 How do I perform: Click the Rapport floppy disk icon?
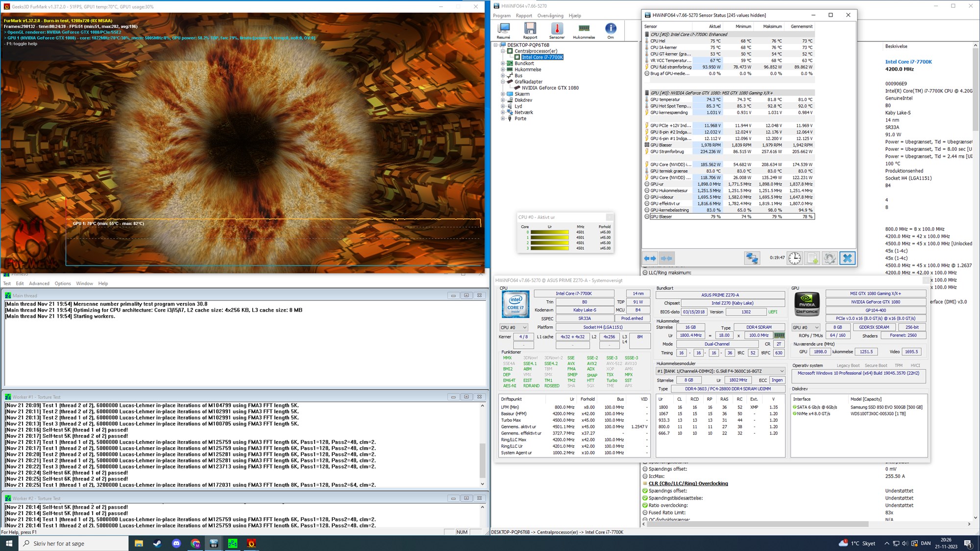point(530,30)
